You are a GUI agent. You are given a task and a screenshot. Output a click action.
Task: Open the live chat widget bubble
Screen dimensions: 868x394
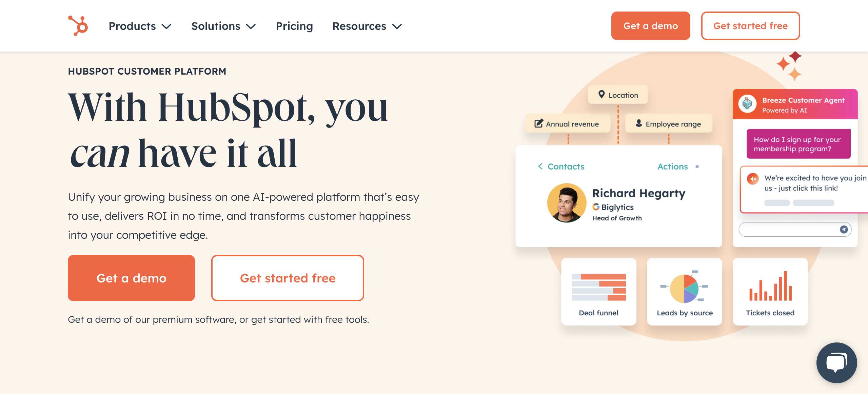836,362
